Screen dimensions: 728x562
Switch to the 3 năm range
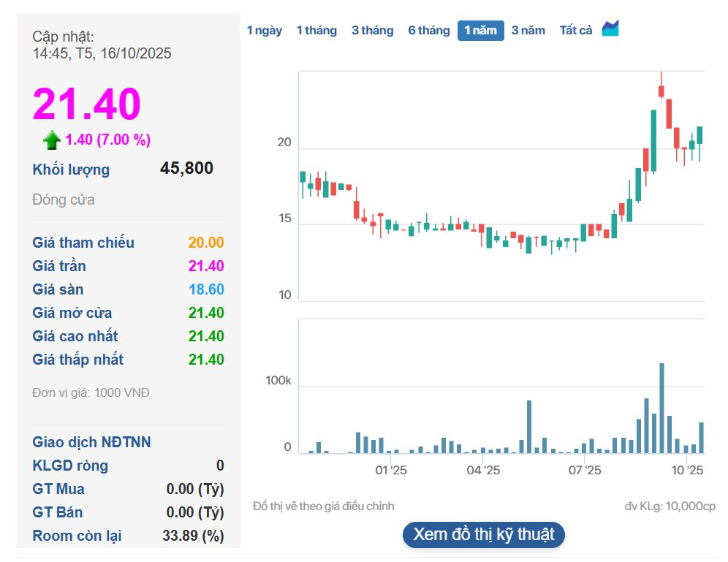(528, 31)
